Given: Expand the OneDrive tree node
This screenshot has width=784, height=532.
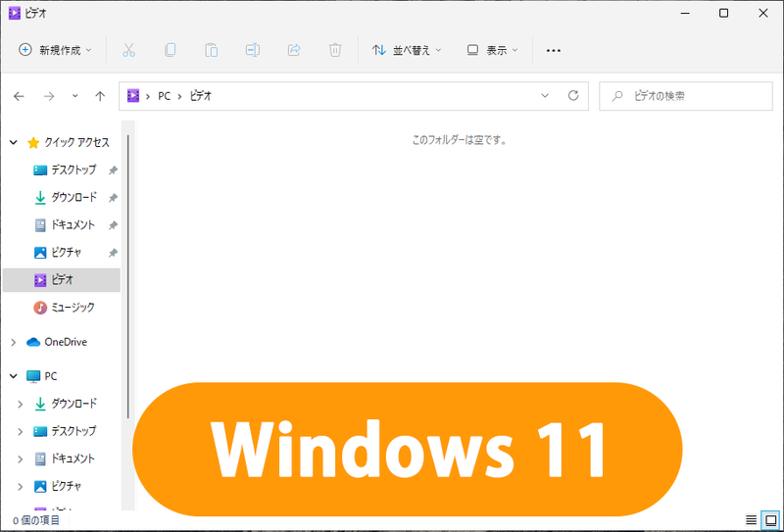Looking at the screenshot, I should point(14,343).
